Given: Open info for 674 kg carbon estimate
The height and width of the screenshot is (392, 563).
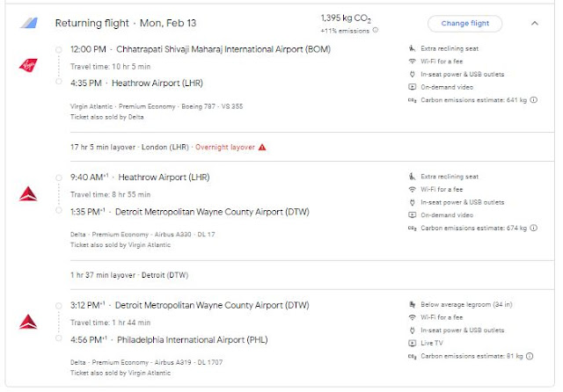Looking at the screenshot, I should 533,229.
